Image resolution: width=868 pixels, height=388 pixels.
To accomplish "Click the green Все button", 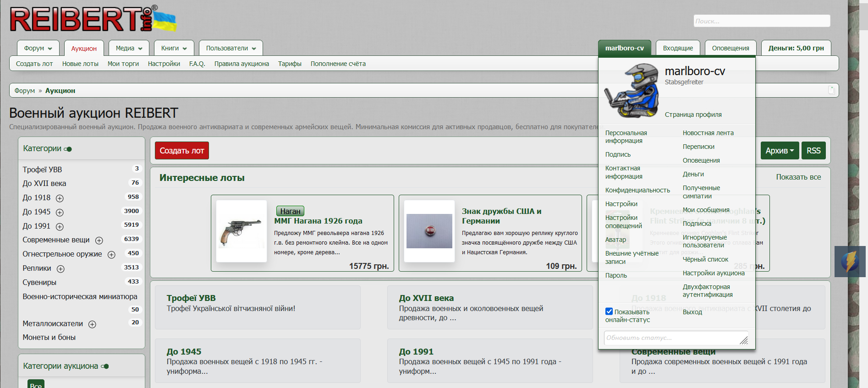I will point(36,385).
